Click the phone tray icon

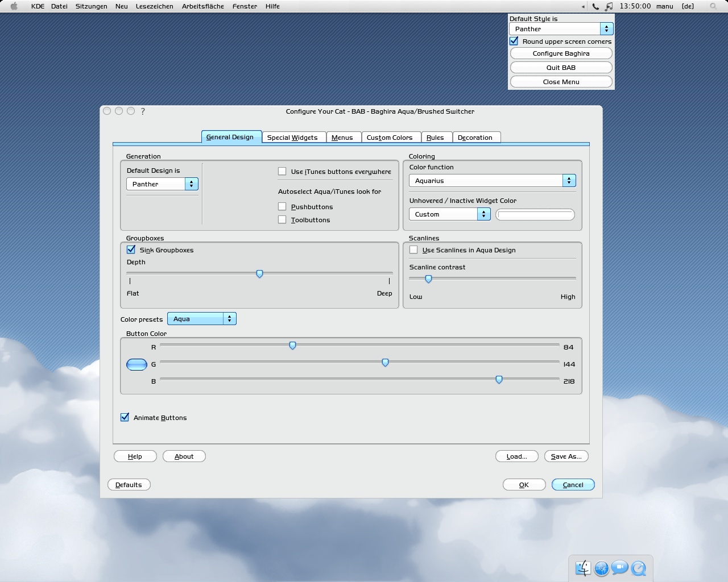[x=595, y=6]
